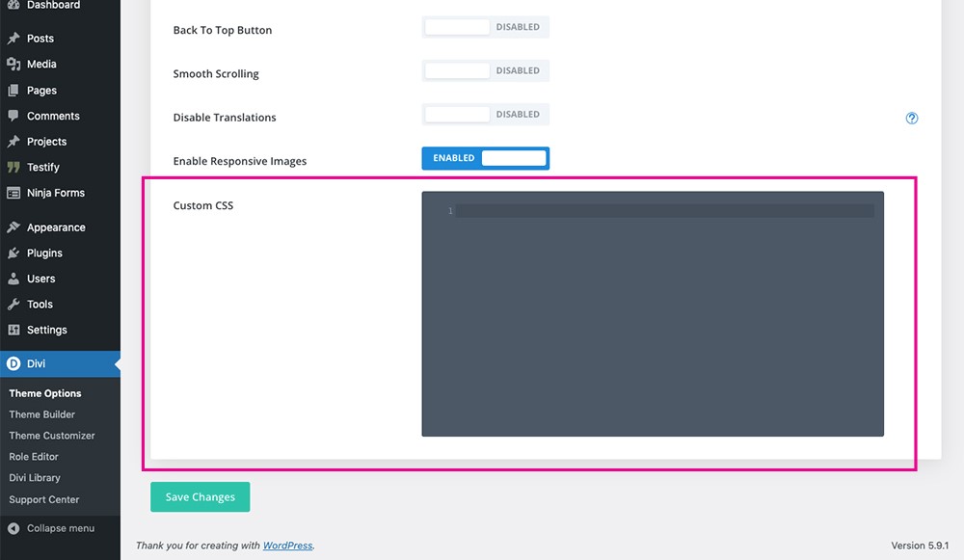Click the Users person icon
The image size is (964, 560).
tap(13, 279)
